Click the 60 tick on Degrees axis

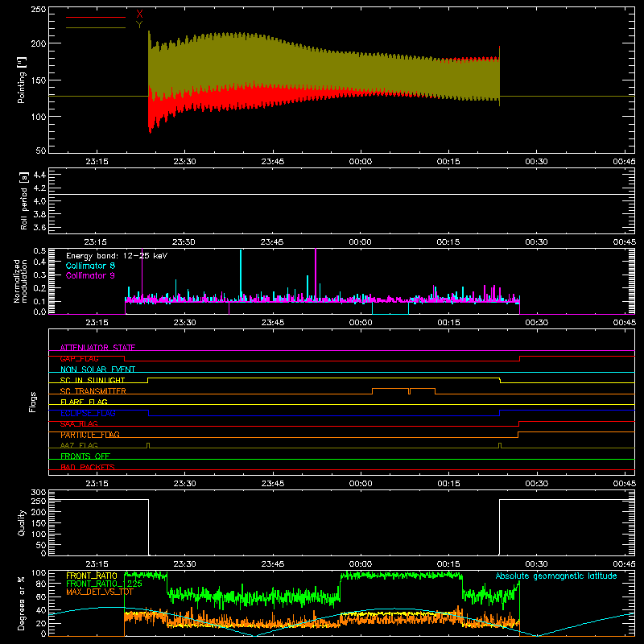click(x=41, y=597)
